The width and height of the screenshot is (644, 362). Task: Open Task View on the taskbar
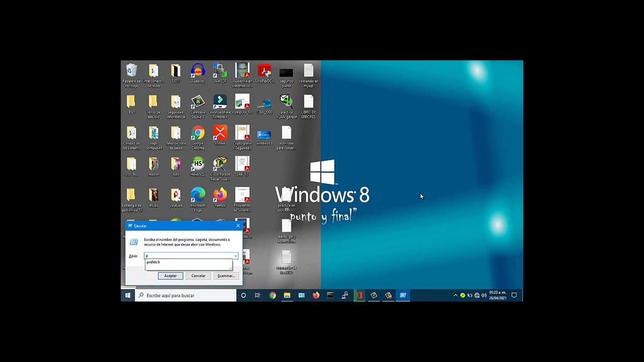[x=258, y=296]
